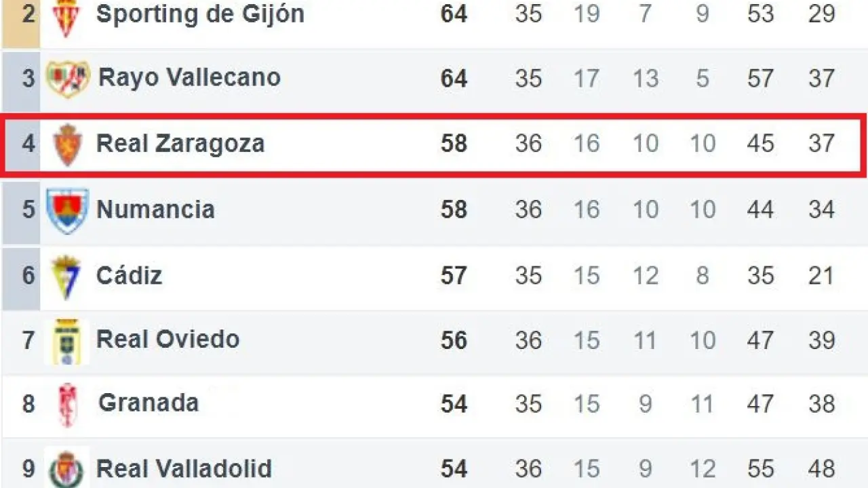Screen dimensions: 868x488
Task: Open the Real Oviedo team link
Action: [167, 339]
